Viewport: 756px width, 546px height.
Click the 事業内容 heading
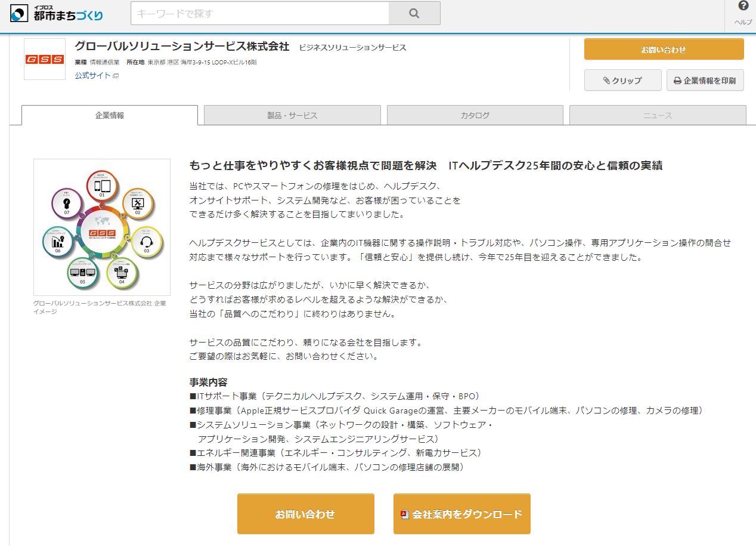(208, 382)
